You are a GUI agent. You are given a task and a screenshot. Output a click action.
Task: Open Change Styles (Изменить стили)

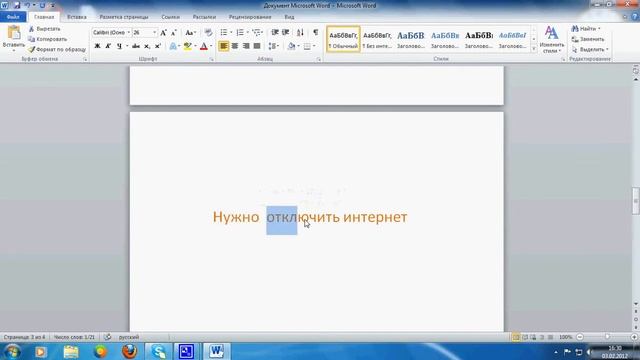[552, 40]
